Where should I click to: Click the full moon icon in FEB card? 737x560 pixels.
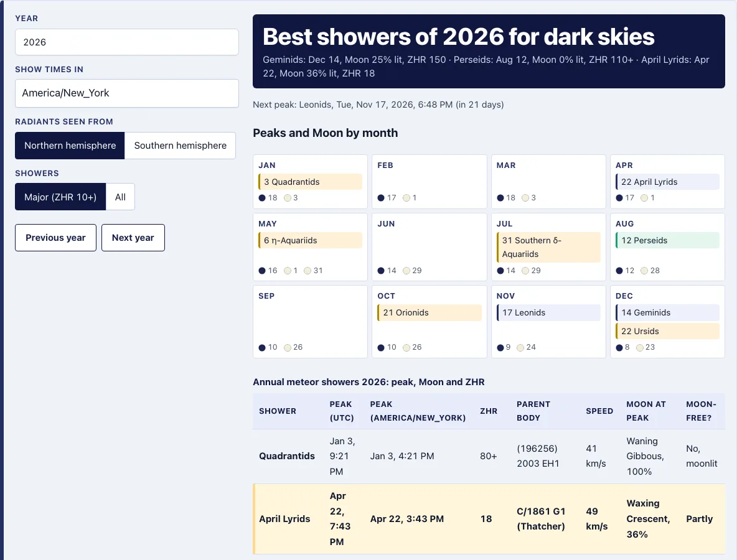coord(406,198)
